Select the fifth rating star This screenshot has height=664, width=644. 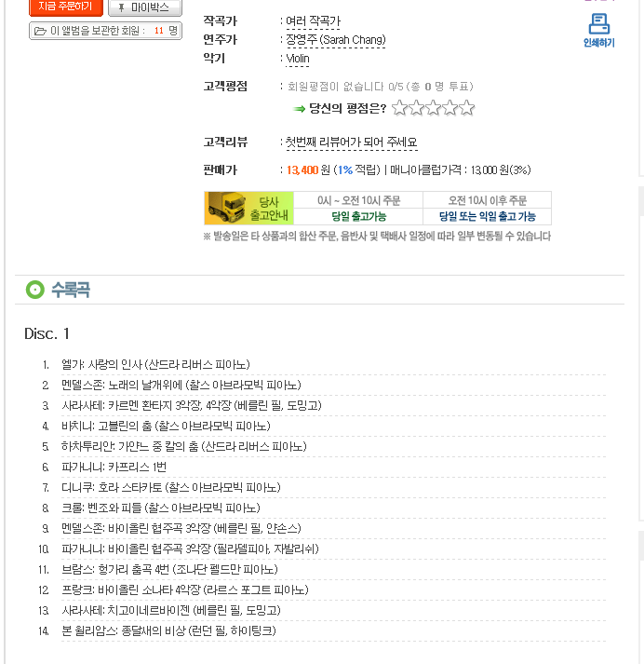pyautogui.click(x=467, y=109)
